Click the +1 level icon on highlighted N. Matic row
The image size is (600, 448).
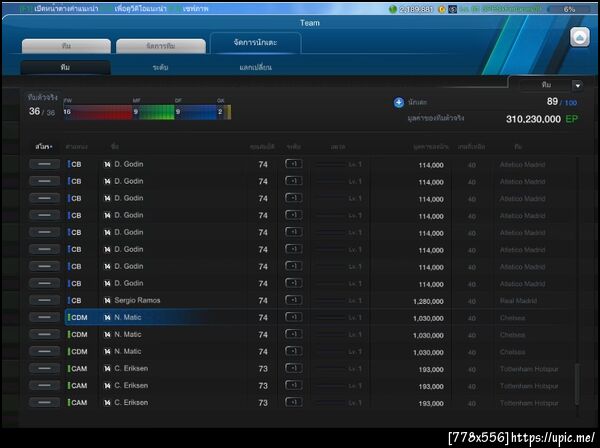click(x=293, y=317)
